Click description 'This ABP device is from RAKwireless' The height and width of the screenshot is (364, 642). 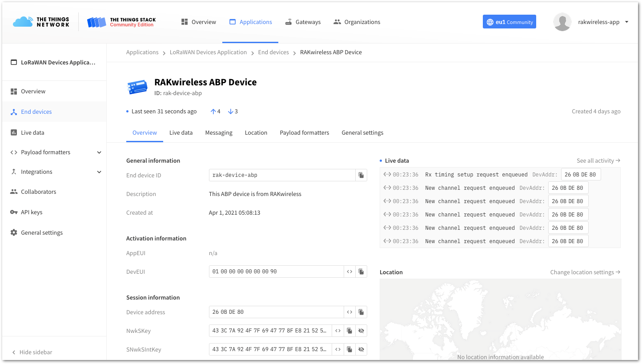tap(255, 194)
